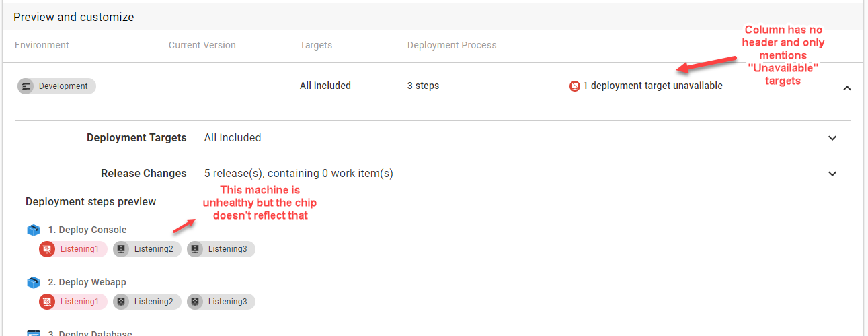This screenshot has width=868, height=336.
Task: Click the Listening3 machine icon under Deploy Console
Action: (195, 249)
